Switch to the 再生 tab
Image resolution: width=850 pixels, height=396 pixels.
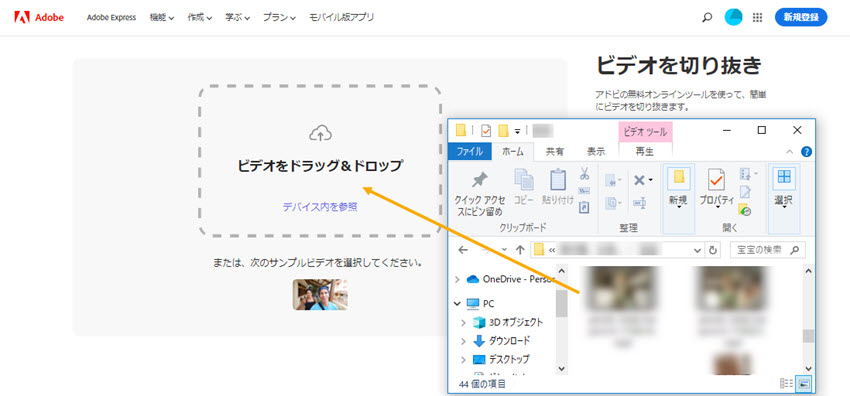click(645, 152)
